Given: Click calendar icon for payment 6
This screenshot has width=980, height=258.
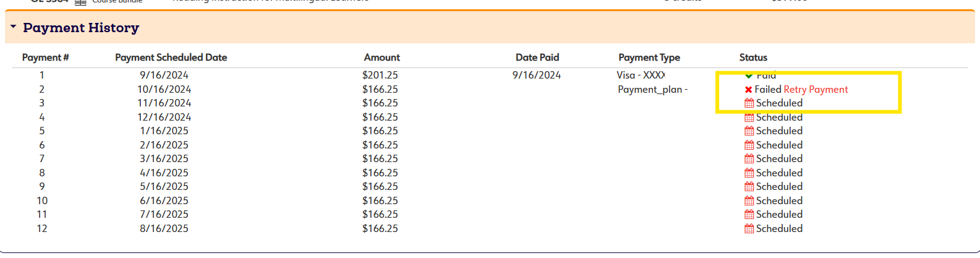Looking at the screenshot, I should [x=749, y=145].
